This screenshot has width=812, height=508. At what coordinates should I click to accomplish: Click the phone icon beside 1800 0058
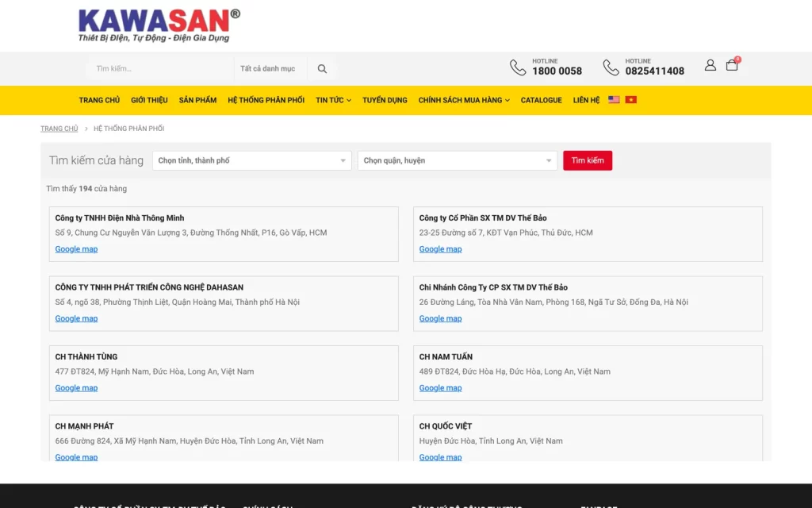(x=518, y=67)
